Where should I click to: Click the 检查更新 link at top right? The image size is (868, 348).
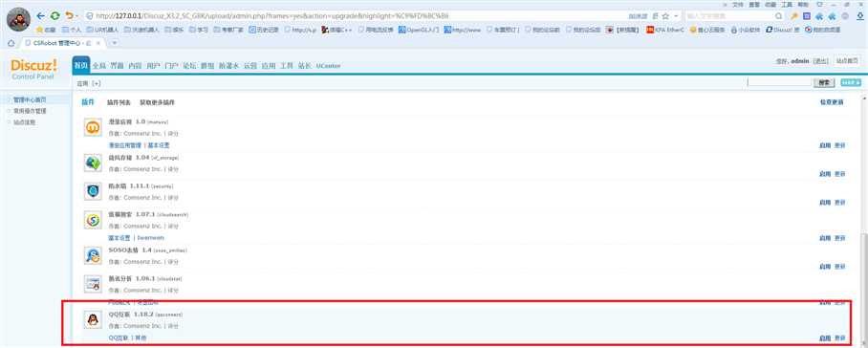(x=832, y=102)
